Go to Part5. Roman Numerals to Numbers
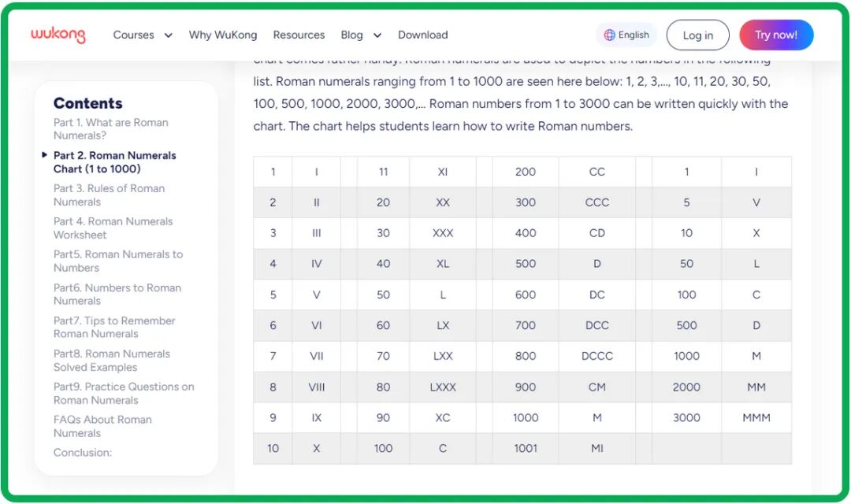This screenshot has width=851, height=504. [x=117, y=261]
